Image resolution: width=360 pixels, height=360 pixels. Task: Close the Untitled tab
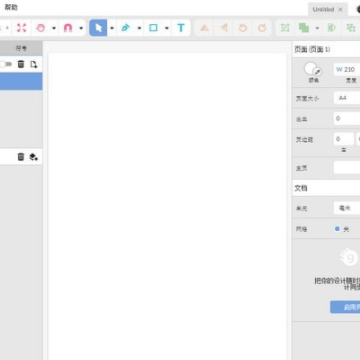(x=340, y=10)
